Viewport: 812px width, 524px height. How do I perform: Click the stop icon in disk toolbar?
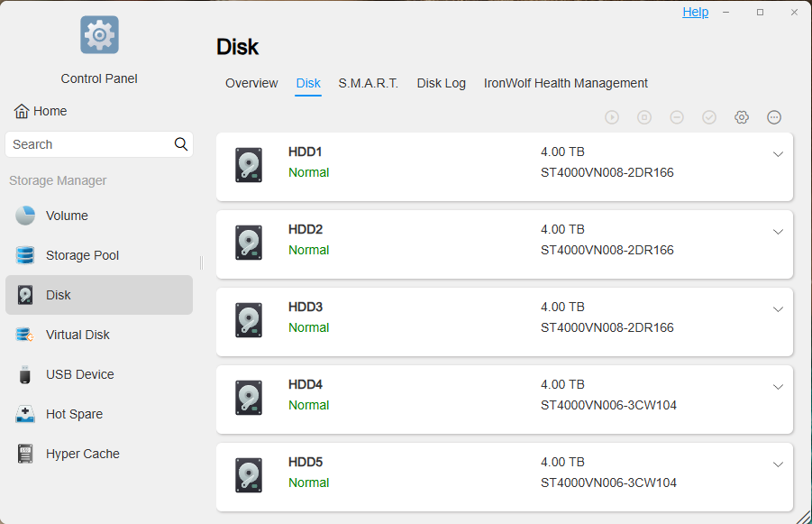644,117
